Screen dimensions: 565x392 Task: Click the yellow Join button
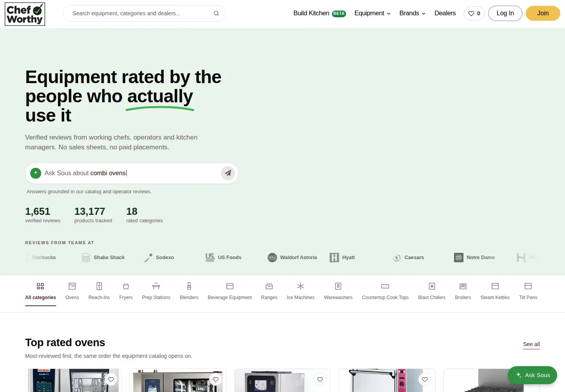click(543, 13)
